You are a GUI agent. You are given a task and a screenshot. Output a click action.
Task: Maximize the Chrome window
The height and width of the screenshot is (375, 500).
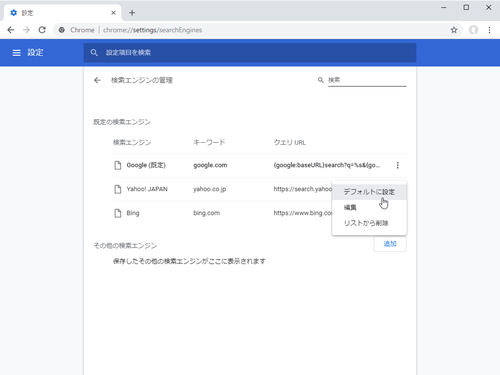[466, 7]
